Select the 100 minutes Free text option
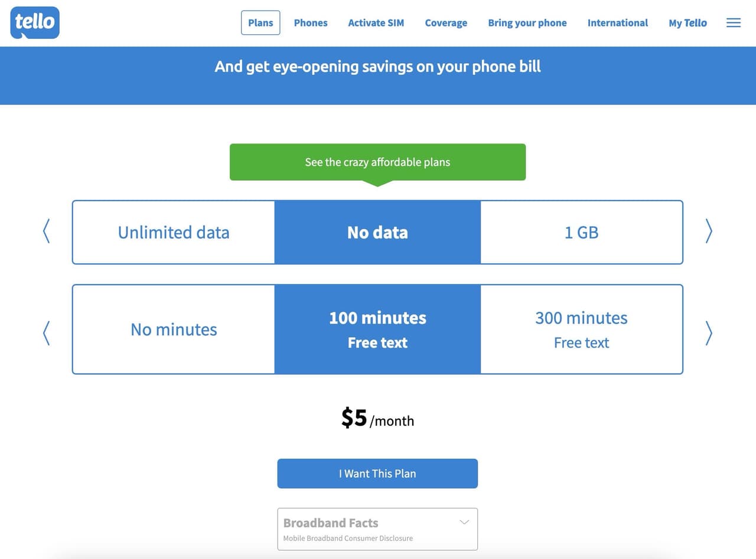This screenshot has height=559, width=756. click(x=377, y=329)
